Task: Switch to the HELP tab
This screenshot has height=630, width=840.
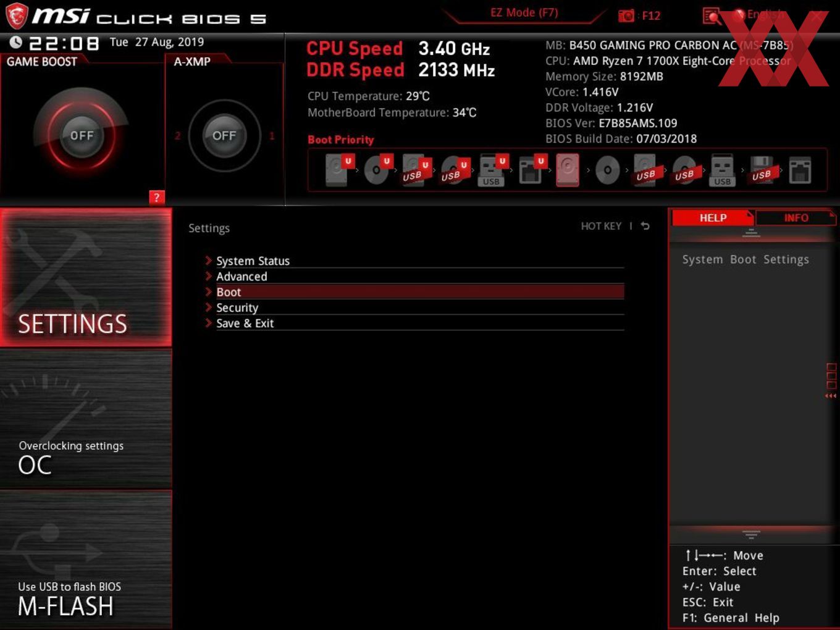Action: pyautogui.click(x=712, y=217)
